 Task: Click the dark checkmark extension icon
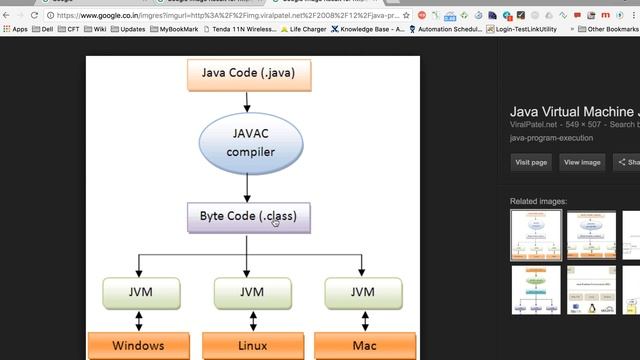click(521, 15)
